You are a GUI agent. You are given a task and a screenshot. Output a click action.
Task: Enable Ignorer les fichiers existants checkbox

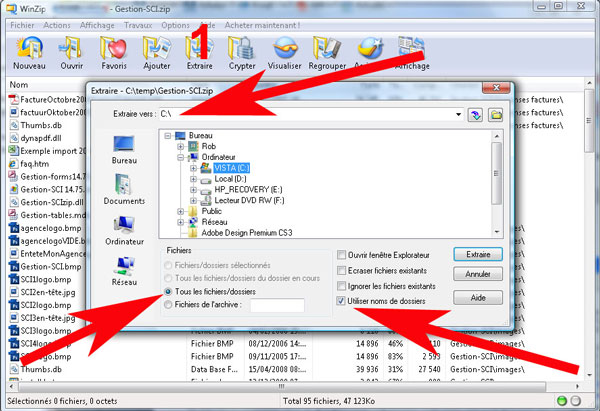pos(341,286)
